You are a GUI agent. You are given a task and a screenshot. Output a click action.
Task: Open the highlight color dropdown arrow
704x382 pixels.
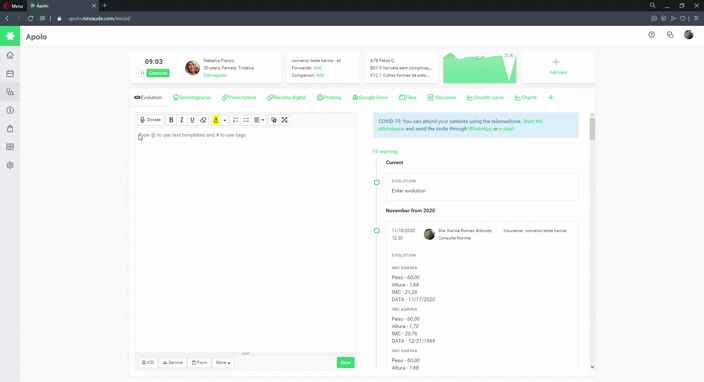pyautogui.click(x=224, y=120)
